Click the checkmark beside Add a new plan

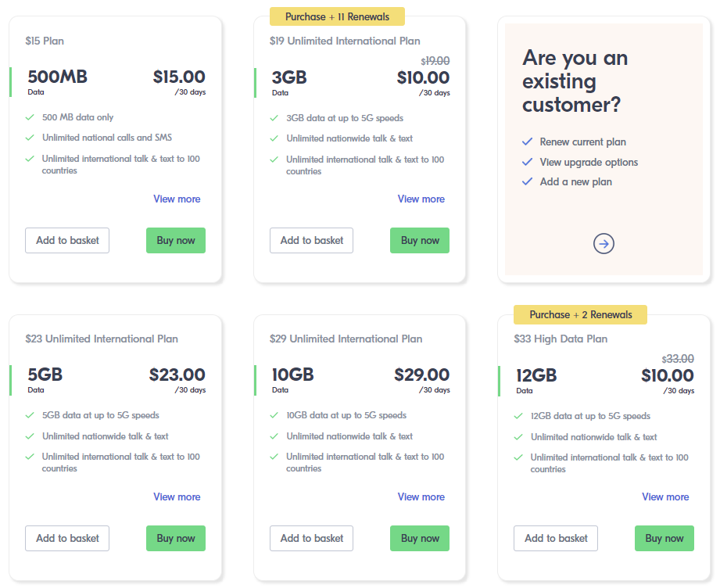pyautogui.click(x=527, y=181)
